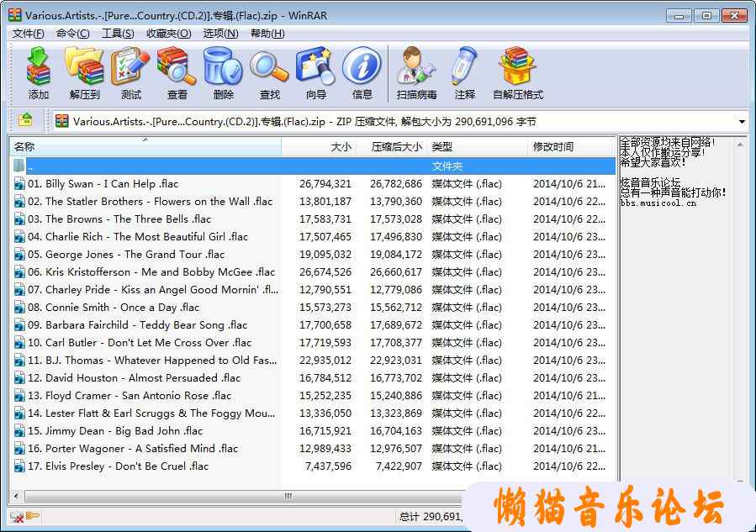Select 11. B.J. Thomas - Whatever Happened file
The width and height of the screenshot is (756, 532).
152,361
